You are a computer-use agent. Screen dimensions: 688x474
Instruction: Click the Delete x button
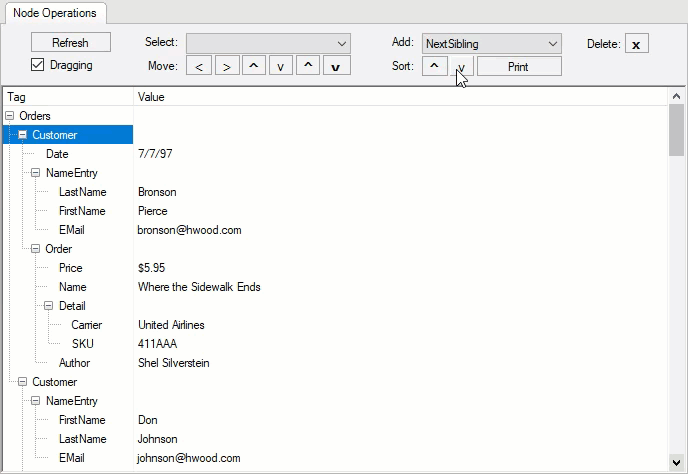pos(637,44)
